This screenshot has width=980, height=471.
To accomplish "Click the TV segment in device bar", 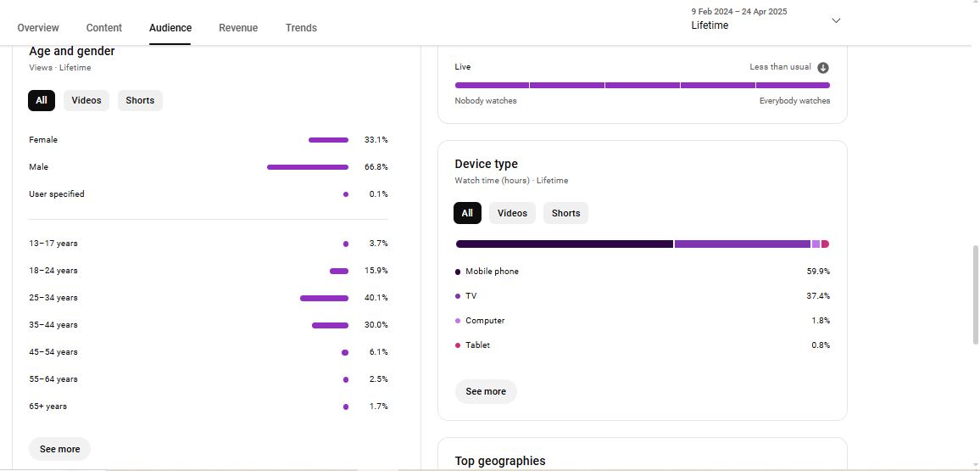I will pyautogui.click(x=742, y=244).
